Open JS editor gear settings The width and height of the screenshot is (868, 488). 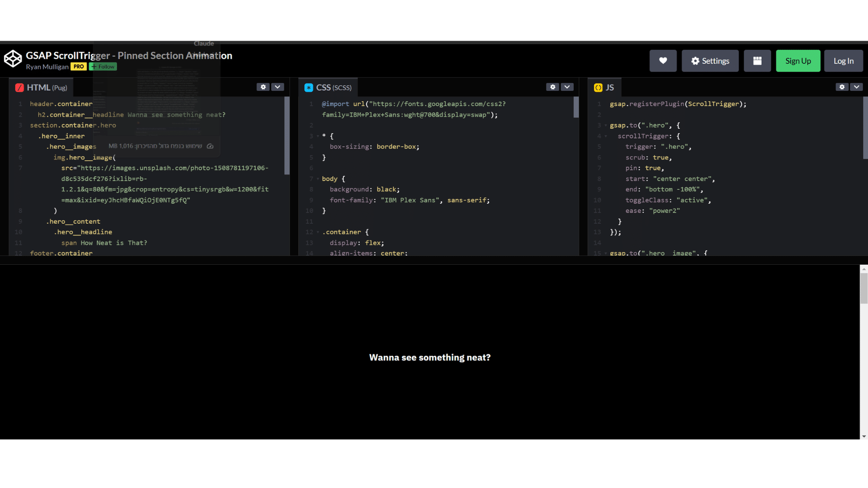(842, 87)
